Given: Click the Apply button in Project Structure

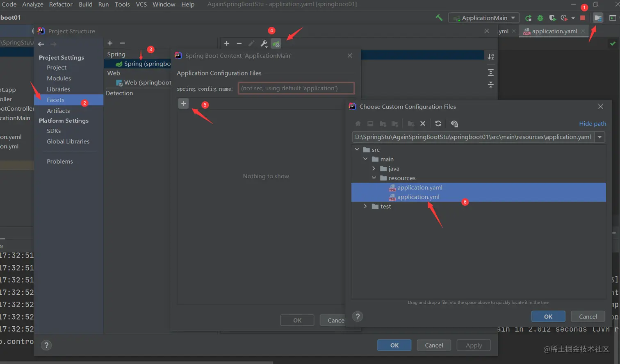Looking at the screenshot, I should pyautogui.click(x=474, y=345).
